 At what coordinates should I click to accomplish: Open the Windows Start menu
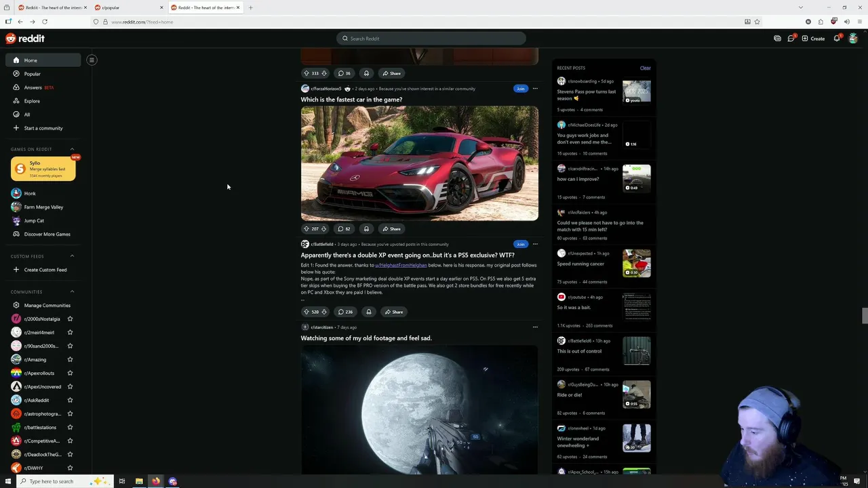(x=8, y=481)
